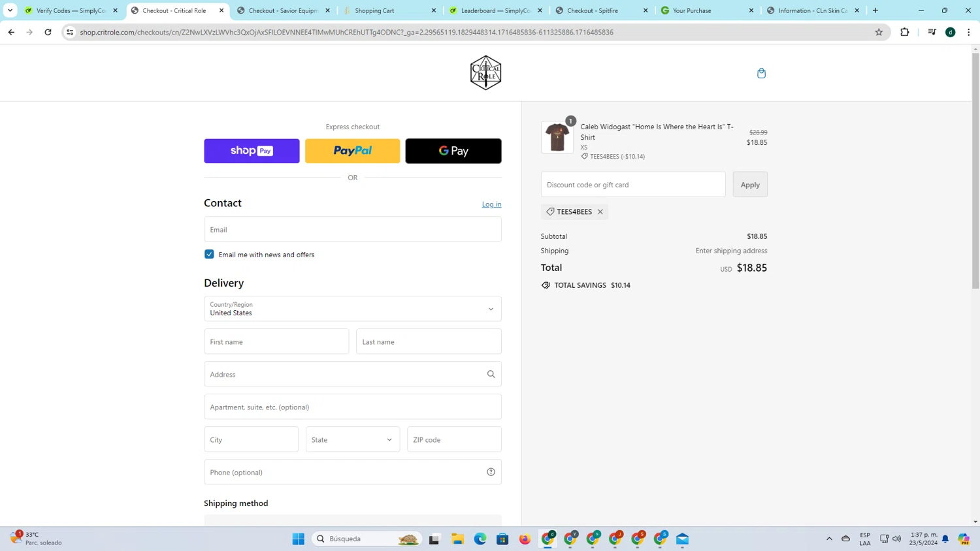The width and height of the screenshot is (980, 551).
Task: Open Microsoft Edge from the taskbar
Action: tap(480, 539)
